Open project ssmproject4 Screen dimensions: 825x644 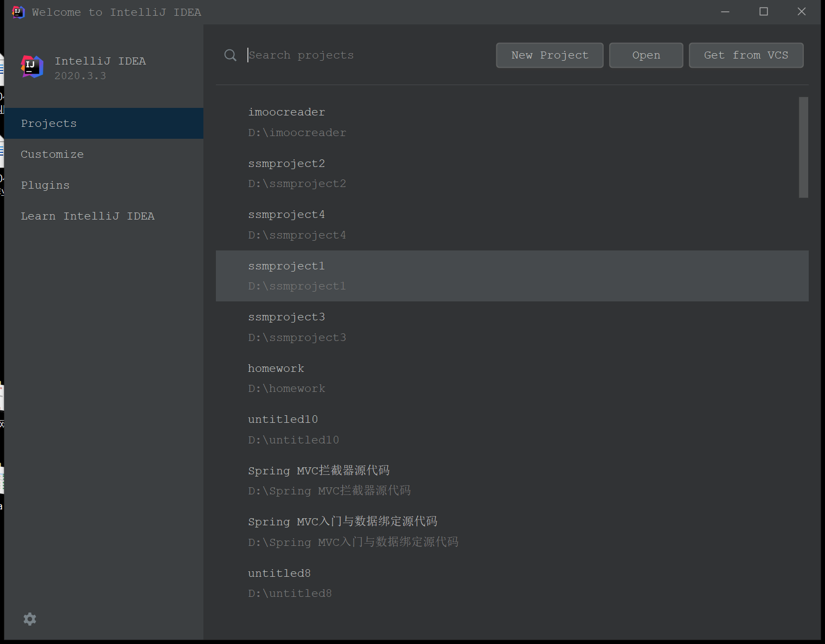(512, 224)
